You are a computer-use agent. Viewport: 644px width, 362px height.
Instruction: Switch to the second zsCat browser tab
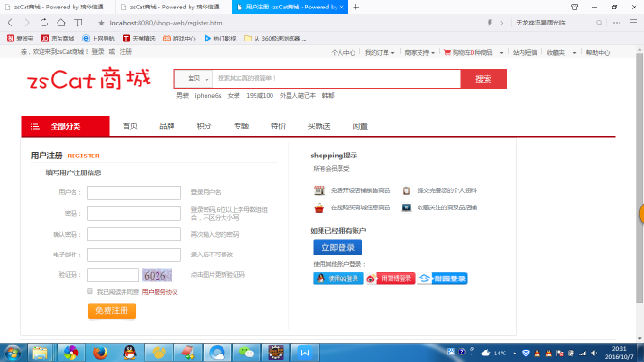[173, 7]
